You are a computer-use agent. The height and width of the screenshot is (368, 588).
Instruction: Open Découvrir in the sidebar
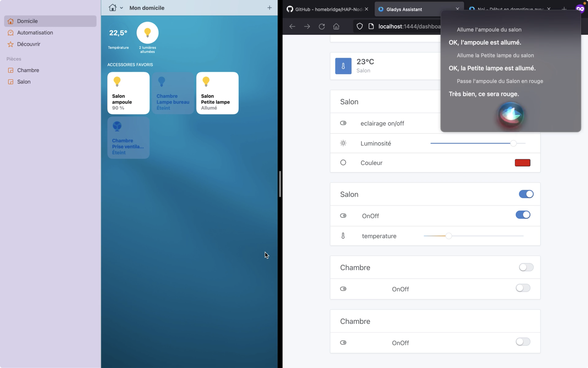[50, 44]
